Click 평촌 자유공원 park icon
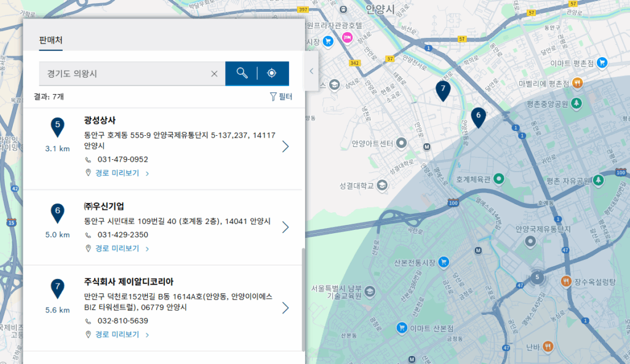This screenshot has width=630, height=364. point(598,180)
